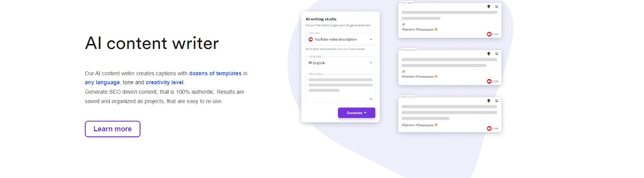Click the YouTube icon in Usecase field
This screenshot has height=178, width=644.
click(311, 40)
